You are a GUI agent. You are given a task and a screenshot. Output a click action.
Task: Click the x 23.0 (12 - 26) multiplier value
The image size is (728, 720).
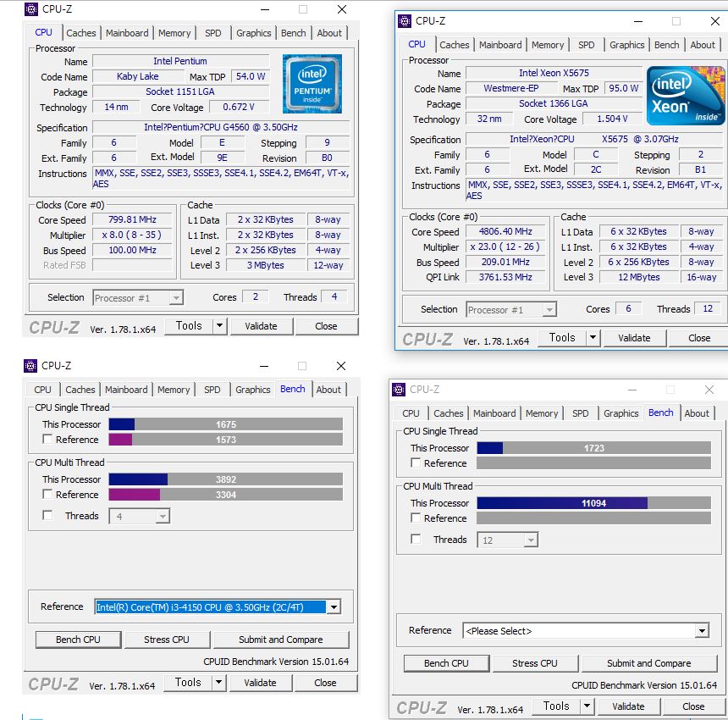click(x=505, y=246)
